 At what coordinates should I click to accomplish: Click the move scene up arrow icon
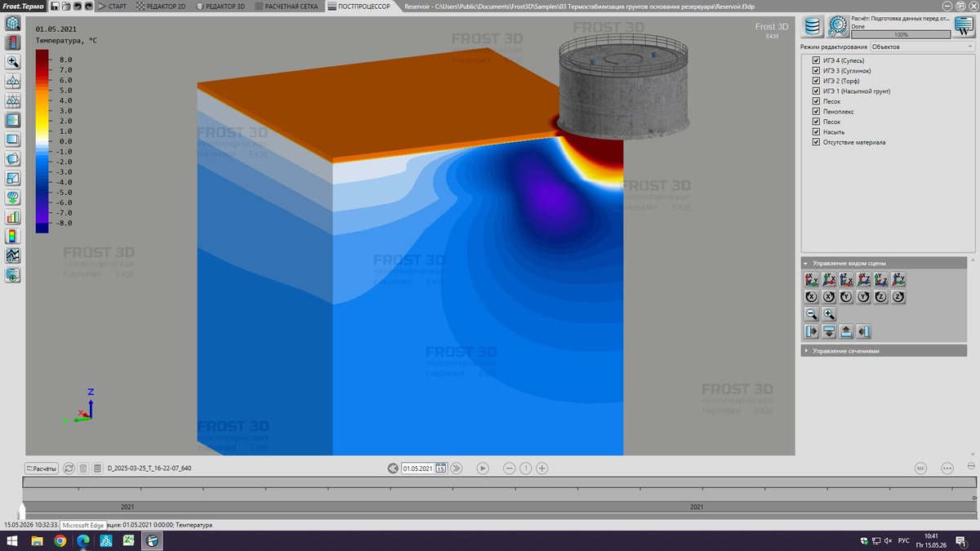pos(846,331)
